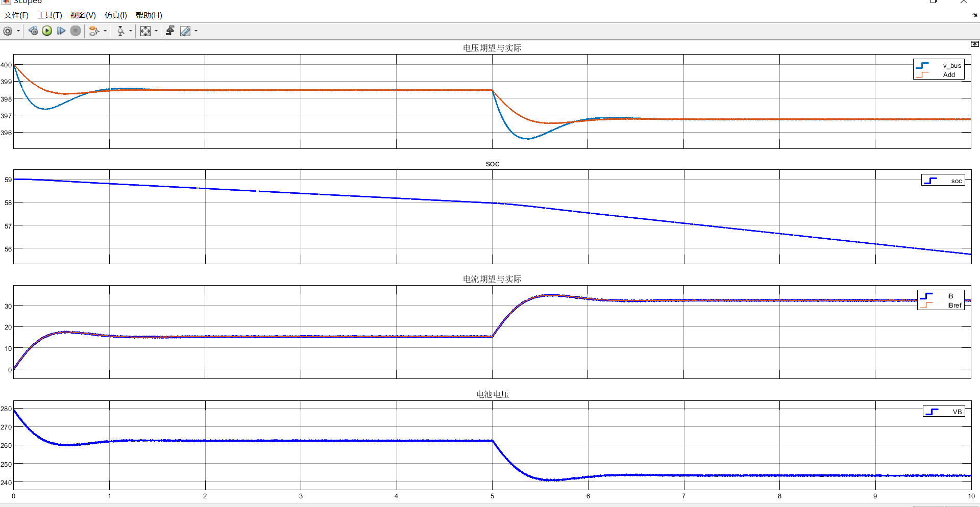Toggle soc signal in the legend
This screenshot has width=980, height=507.
957,181
